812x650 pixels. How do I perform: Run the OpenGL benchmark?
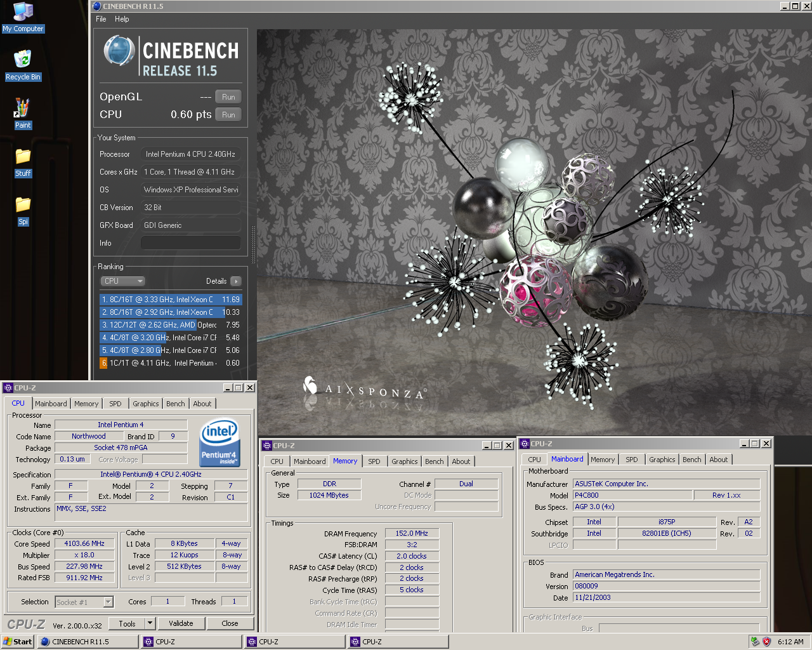(x=228, y=97)
